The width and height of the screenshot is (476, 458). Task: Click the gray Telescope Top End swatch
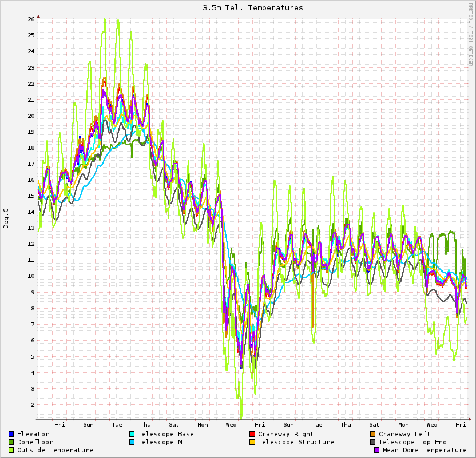(372, 442)
